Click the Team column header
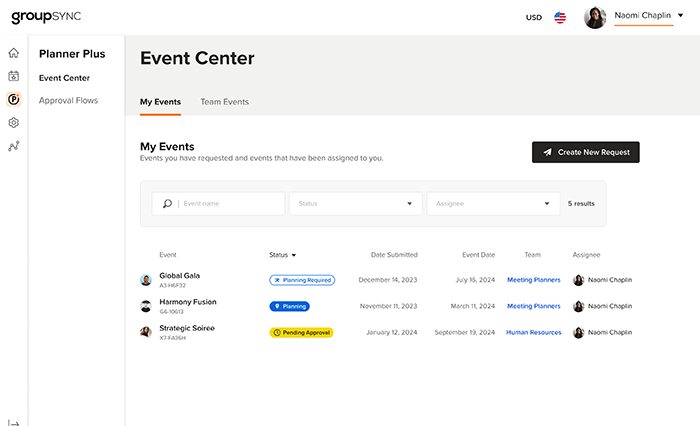 [533, 255]
